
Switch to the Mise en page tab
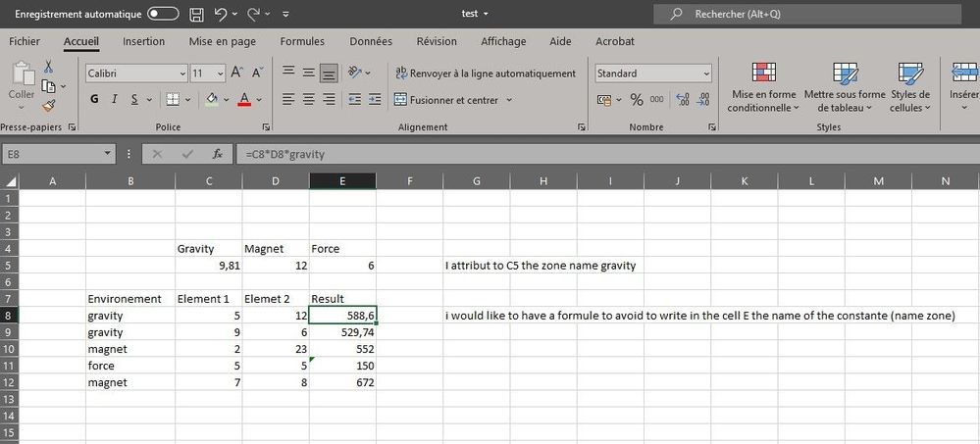click(223, 42)
